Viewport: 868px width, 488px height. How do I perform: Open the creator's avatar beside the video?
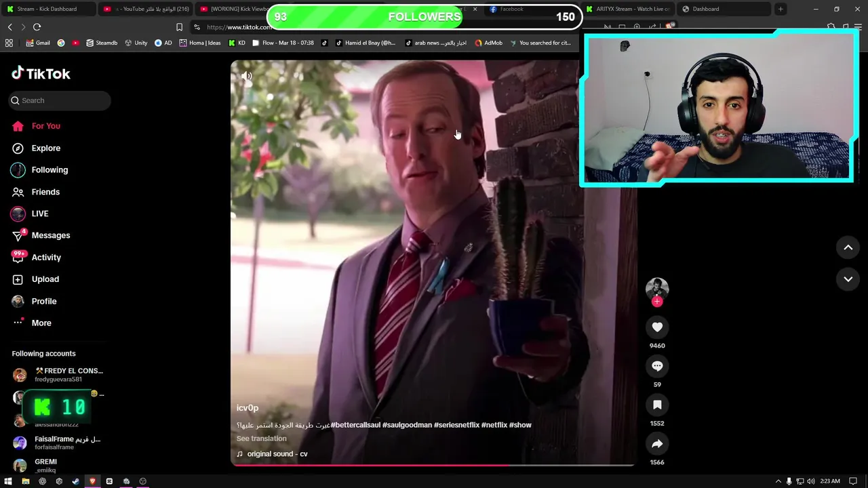click(657, 289)
